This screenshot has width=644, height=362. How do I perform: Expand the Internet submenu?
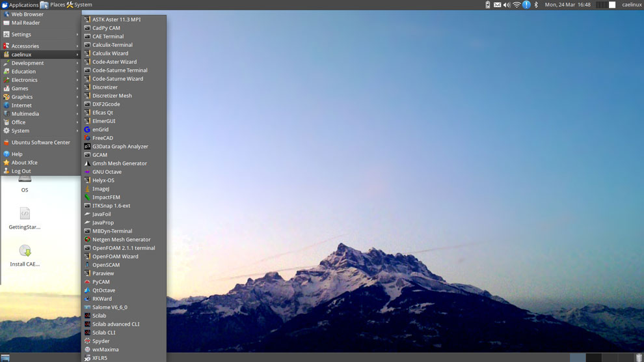coord(40,105)
